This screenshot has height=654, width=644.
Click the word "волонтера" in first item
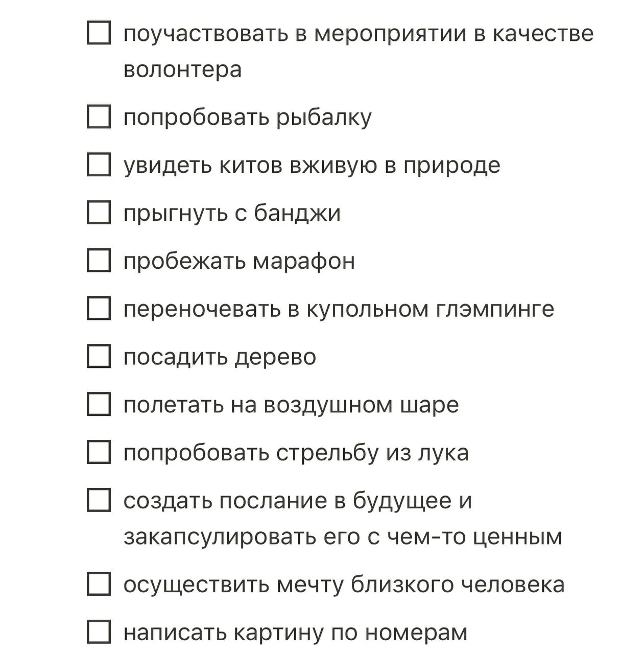click(x=182, y=69)
